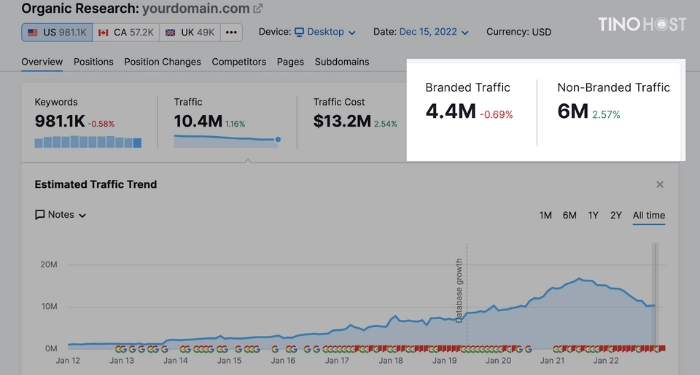The image size is (700, 375).
Task: Open the Competitors tab
Action: tap(239, 62)
